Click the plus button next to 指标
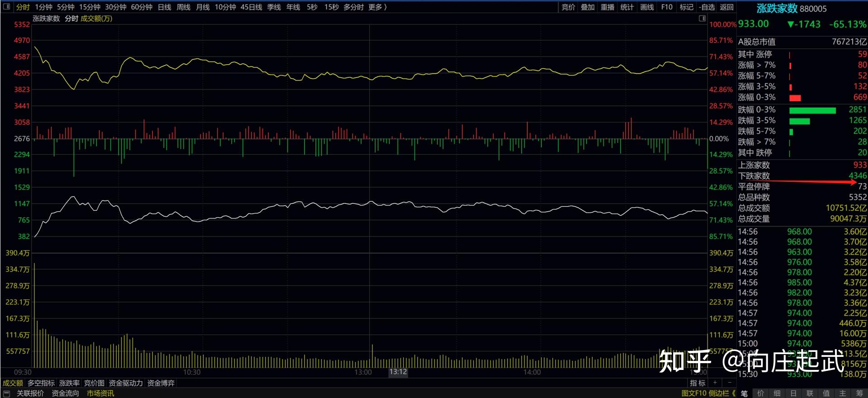The height and width of the screenshot is (398, 868). tap(715, 383)
